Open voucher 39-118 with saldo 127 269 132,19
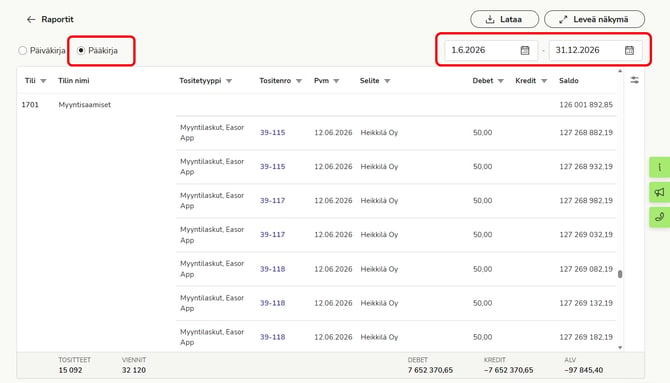670x383 pixels. [x=273, y=303]
